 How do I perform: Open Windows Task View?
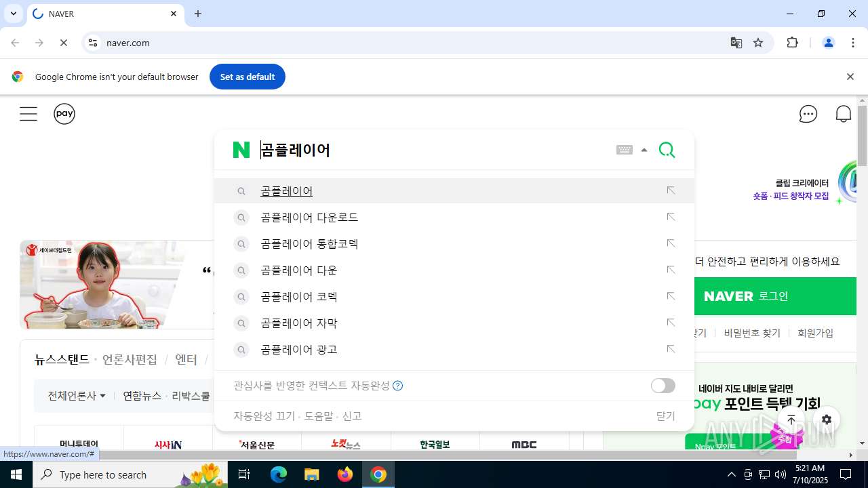tap(244, 474)
